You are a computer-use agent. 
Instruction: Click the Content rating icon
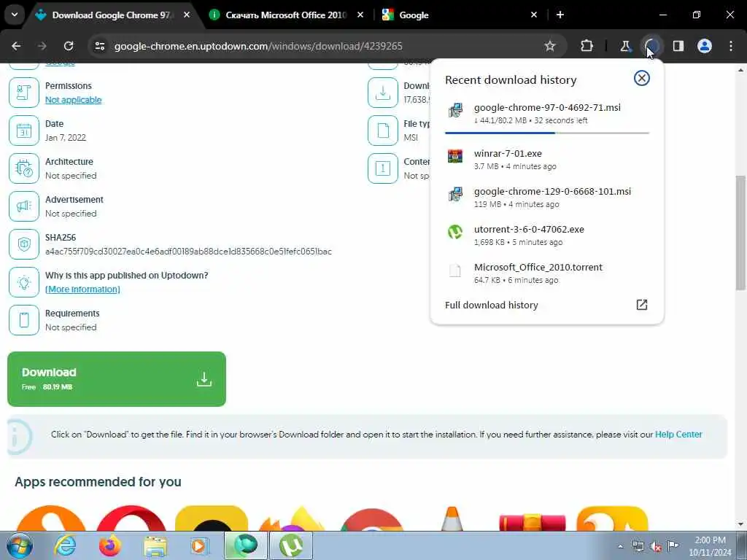[382, 168]
